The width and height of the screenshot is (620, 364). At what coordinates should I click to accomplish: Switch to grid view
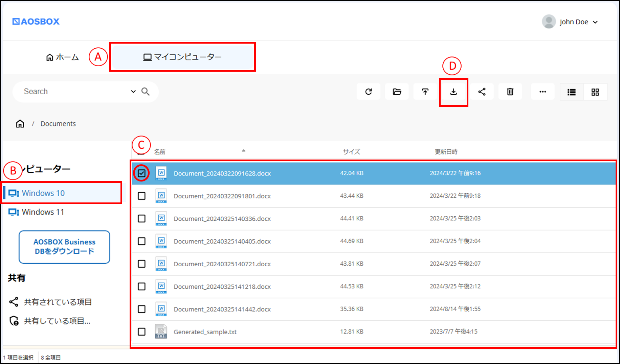pos(595,92)
